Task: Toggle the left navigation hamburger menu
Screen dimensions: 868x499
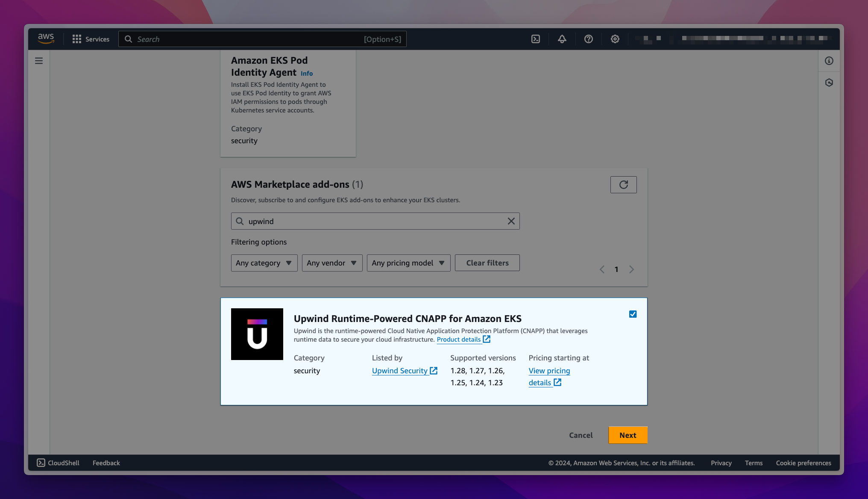Action: coord(39,61)
